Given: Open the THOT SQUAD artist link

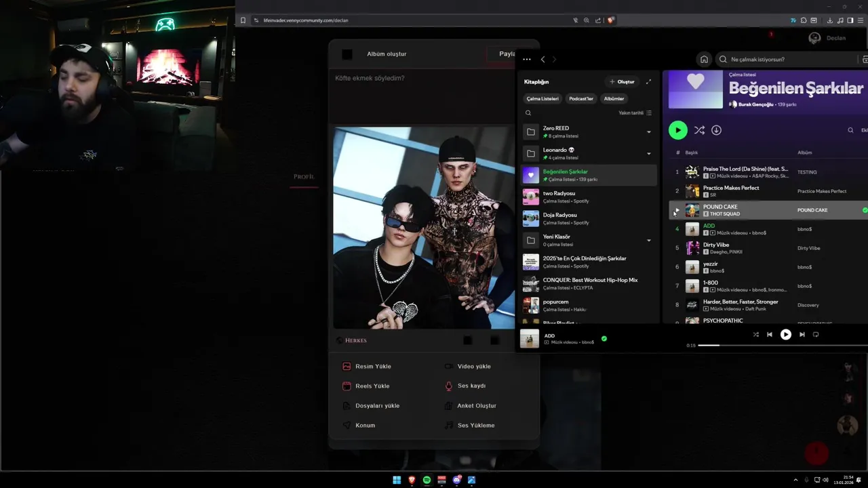Looking at the screenshot, I should (725, 214).
